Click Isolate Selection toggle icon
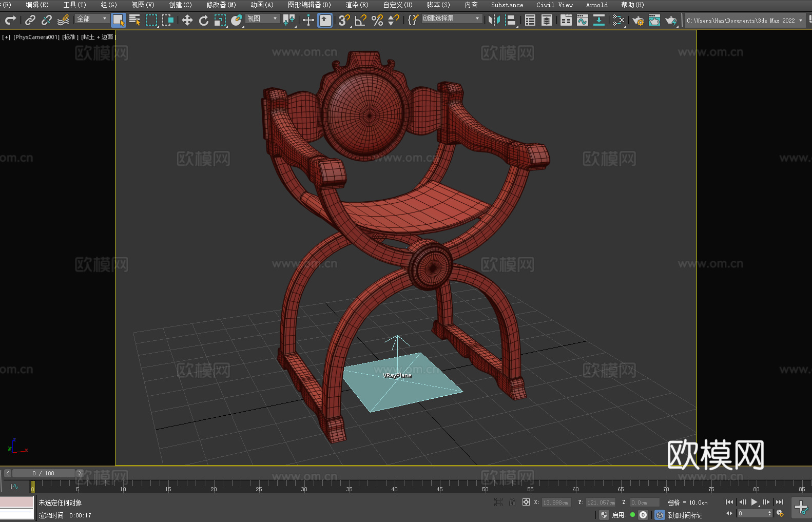 [498, 502]
